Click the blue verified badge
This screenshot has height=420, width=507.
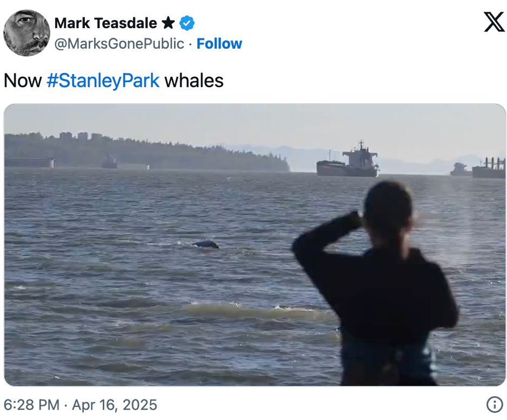(187, 23)
